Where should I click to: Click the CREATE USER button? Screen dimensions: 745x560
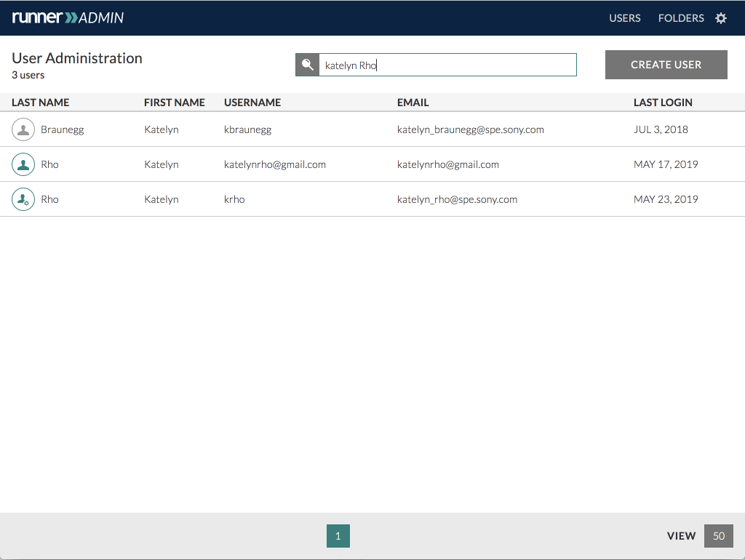666,65
